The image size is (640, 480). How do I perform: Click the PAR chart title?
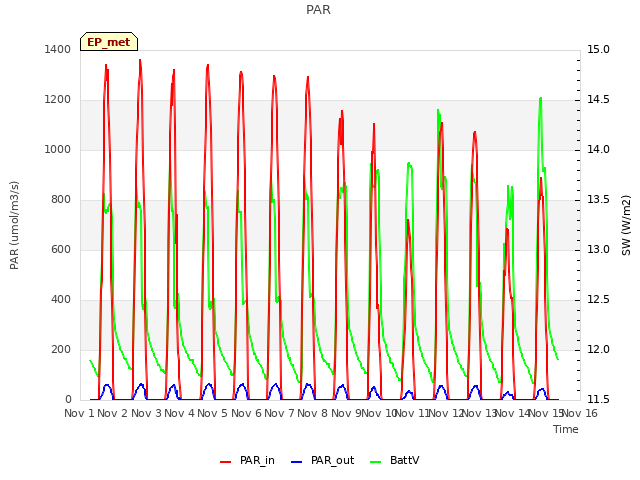[318, 9]
